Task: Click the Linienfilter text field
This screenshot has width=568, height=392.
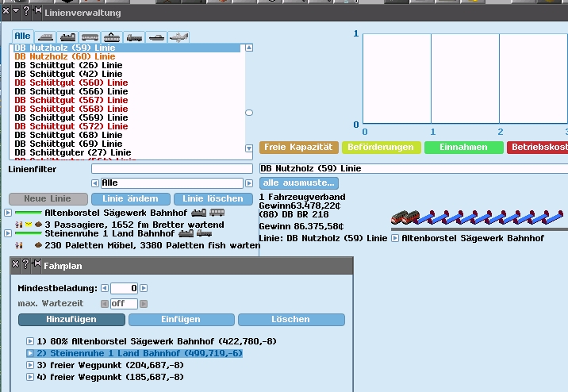Action: tap(172, 169)
